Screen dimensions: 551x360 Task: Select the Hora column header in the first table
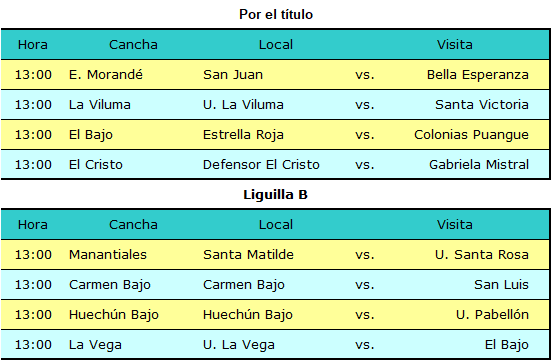tap(33, 45)
